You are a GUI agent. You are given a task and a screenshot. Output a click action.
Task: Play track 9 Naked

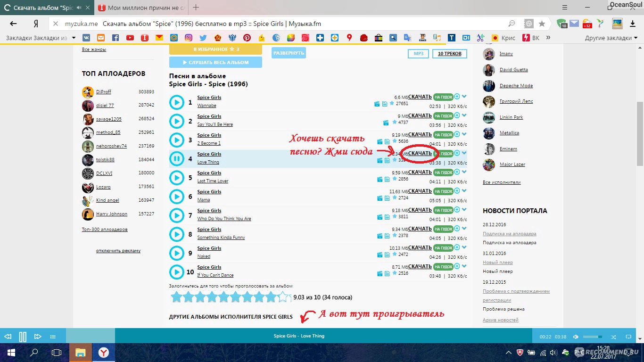pyautogui.click(x=176, y=253)
